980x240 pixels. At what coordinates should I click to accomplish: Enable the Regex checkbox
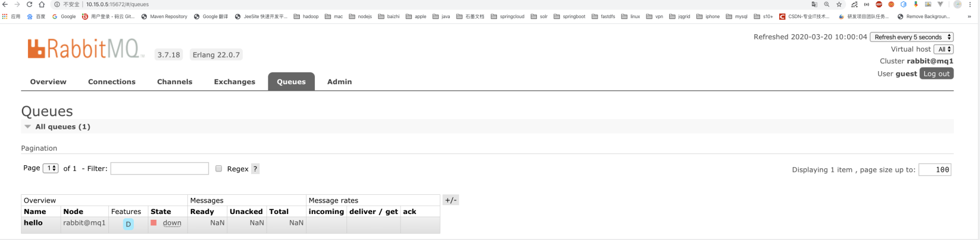pyautogui.click(x=218, y=168)
